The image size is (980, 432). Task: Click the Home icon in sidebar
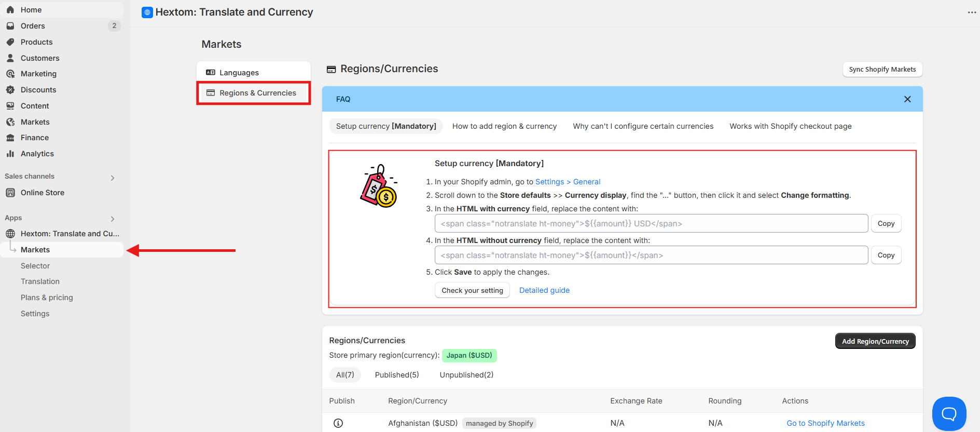pos(10,10)
